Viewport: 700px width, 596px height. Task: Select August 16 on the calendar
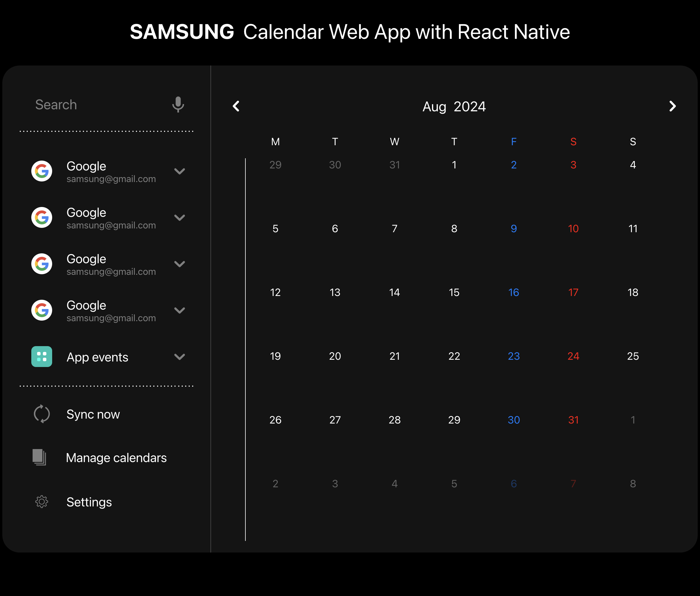click(x=514, y=292)
